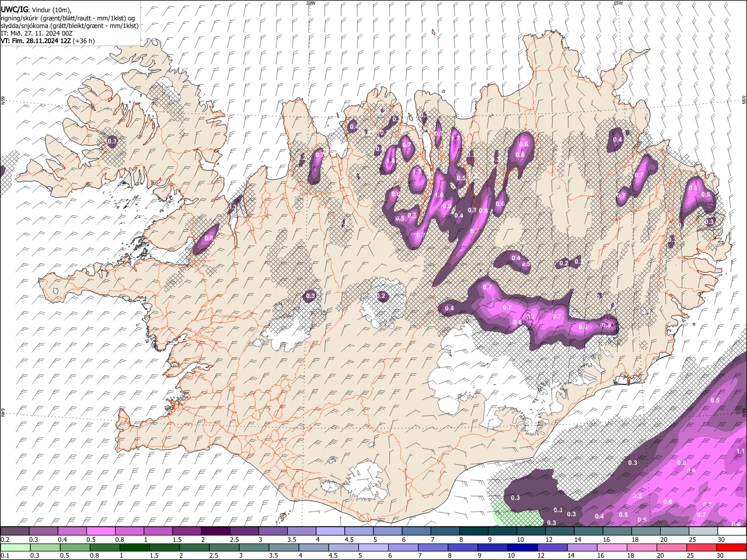
Task: Click the light grey 25 snow legend swatch
Action: [x=703, y=531]
